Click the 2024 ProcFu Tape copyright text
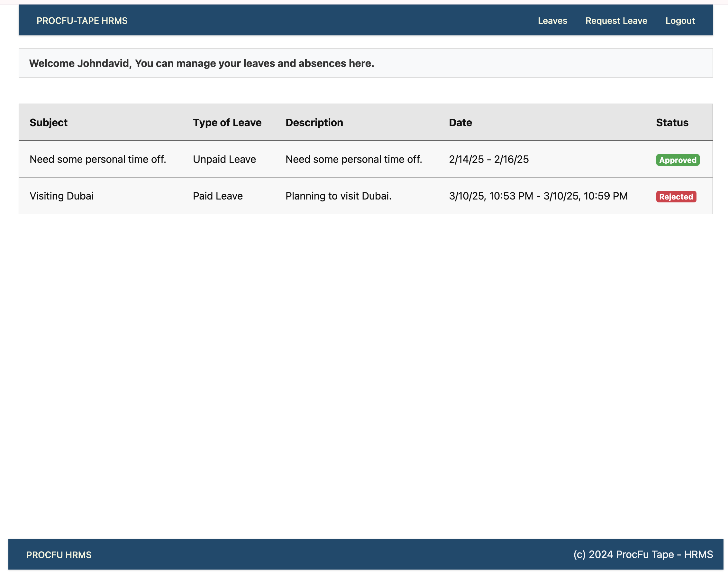This screenshot has height=576, width=728. (643, 554)
